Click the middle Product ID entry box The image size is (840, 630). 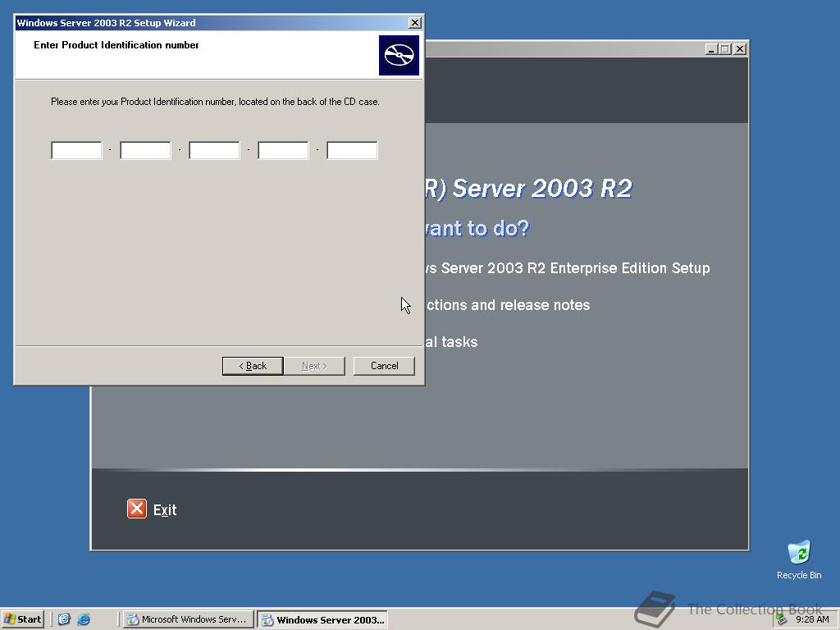(x=213, y=150)
